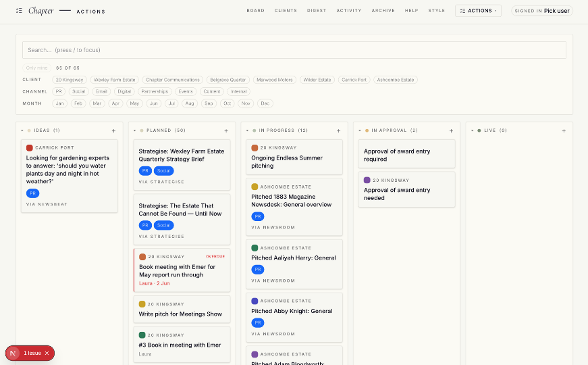Click red Carrick Fort color swatch

pyautogui.click(x=29, y=148)
